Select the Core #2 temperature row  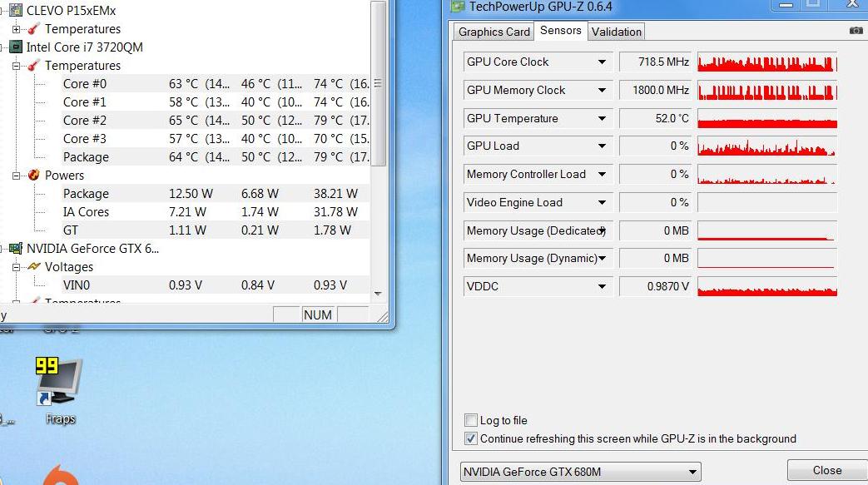pos(215,120)
